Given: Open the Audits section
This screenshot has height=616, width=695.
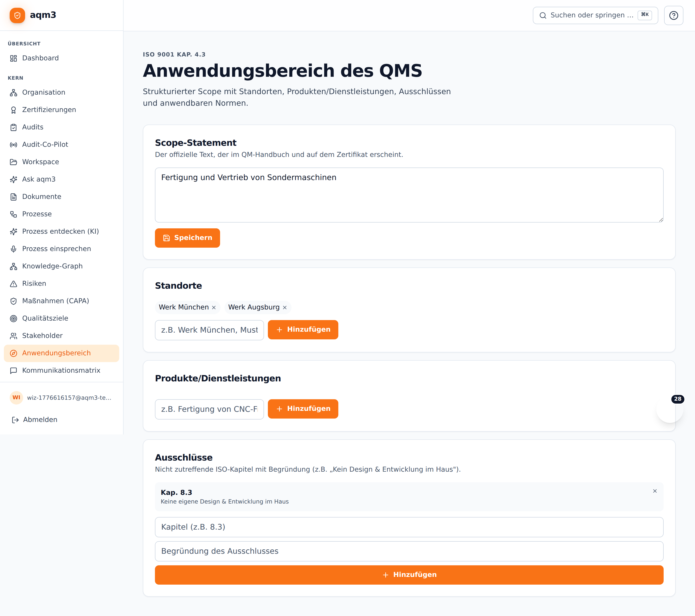Looking at the screenshot, I should [x=62, y=127].
